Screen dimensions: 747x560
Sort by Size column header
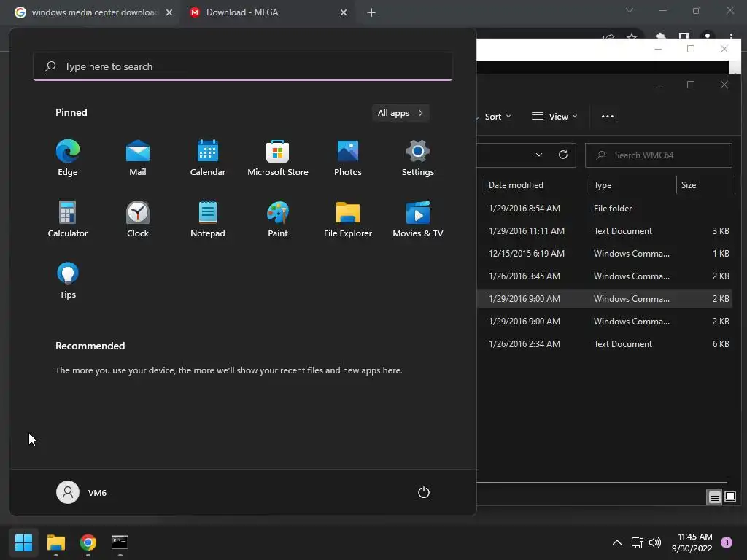tap(705, 184)
